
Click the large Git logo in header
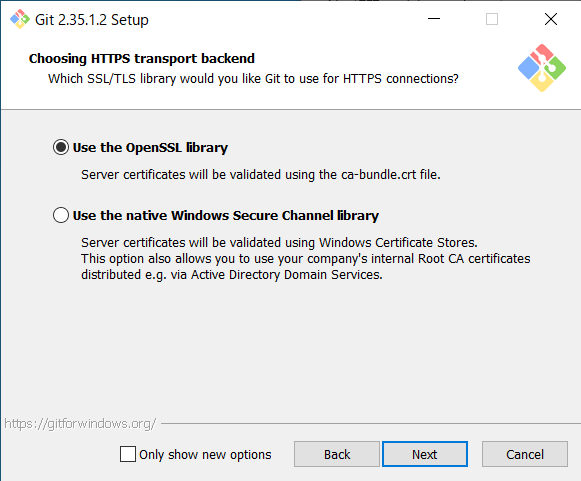tap(542, 68)
